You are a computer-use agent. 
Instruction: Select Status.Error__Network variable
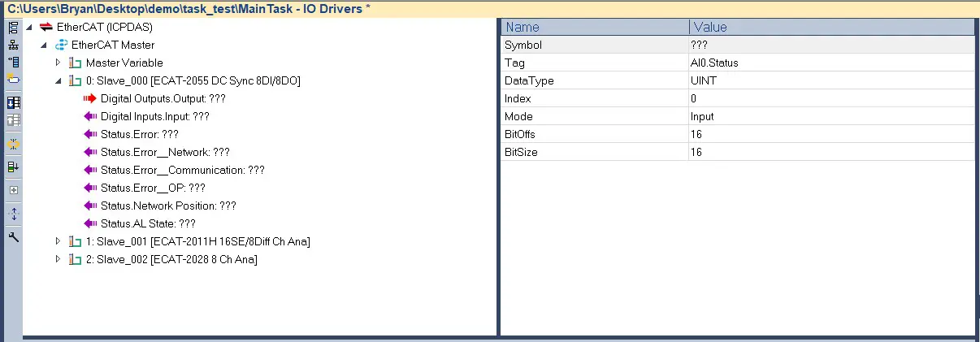point(165,152)
